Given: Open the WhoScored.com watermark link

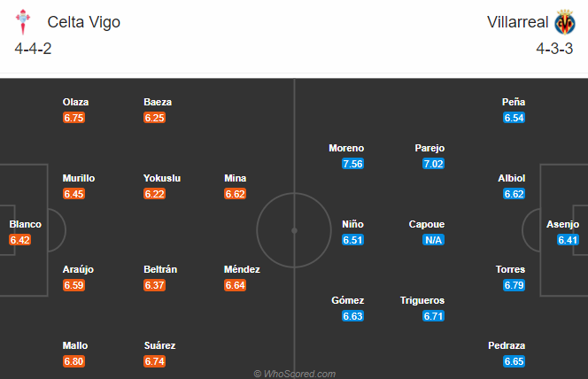Looking at the screenshot, I should coord(294,374).
